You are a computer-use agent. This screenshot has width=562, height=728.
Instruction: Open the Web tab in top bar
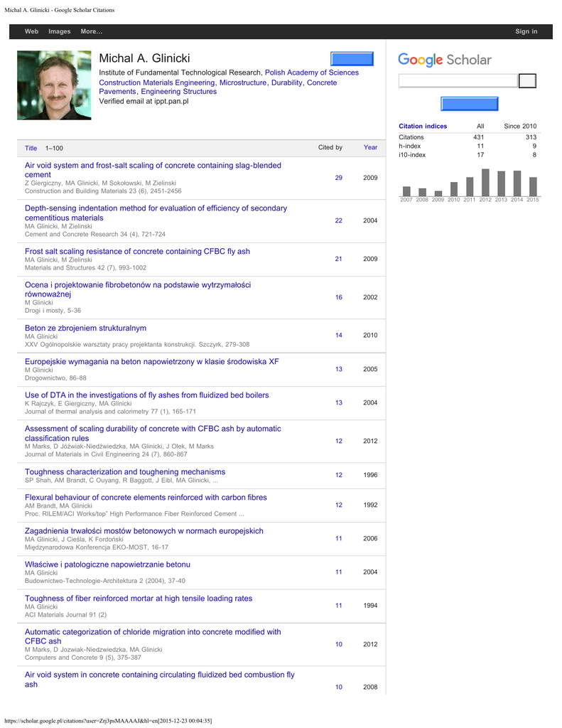coord(31,31)
